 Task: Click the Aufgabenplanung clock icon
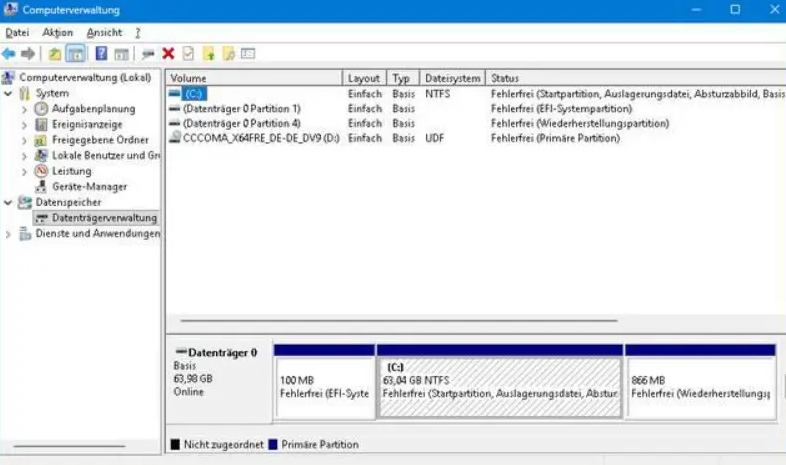[x=41, y=109]
